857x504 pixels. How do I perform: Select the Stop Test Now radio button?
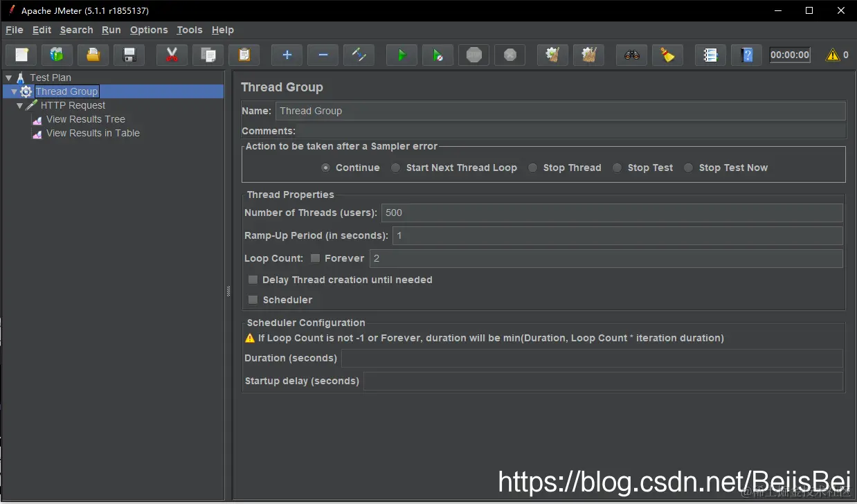(688, 168)
